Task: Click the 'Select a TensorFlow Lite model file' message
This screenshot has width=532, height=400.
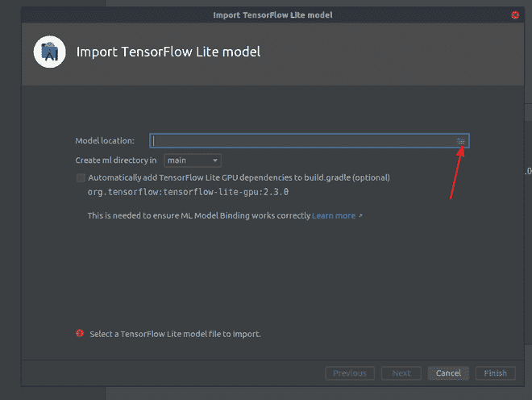Action: (x=175, y=333)
